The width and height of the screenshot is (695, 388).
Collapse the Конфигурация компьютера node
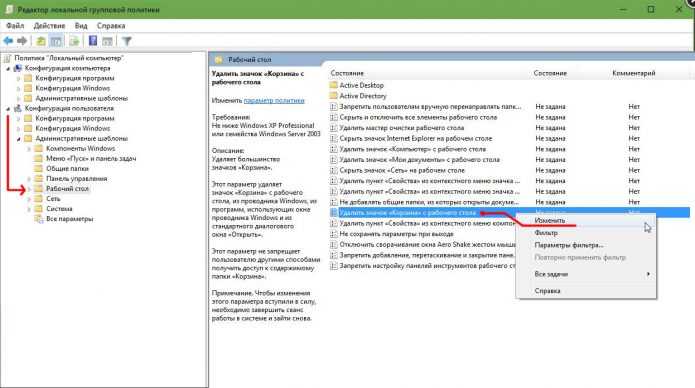tap(8, 69)
